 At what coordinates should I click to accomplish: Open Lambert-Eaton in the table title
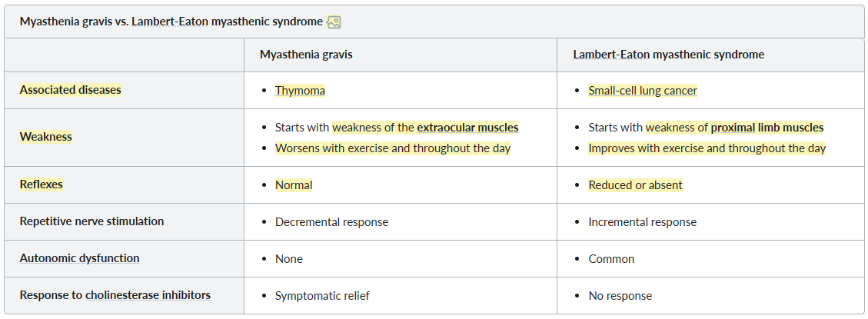click(170, 22)
